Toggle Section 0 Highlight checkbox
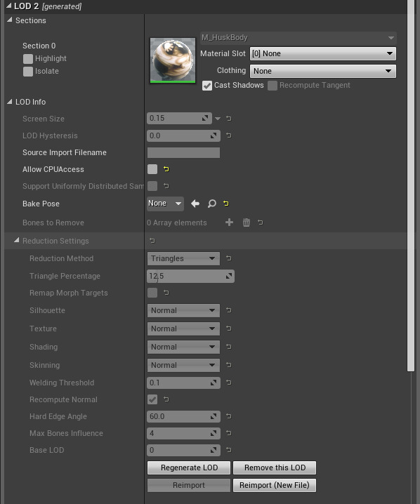This screenshot has width=420, height=504. [x=28, y=58]
